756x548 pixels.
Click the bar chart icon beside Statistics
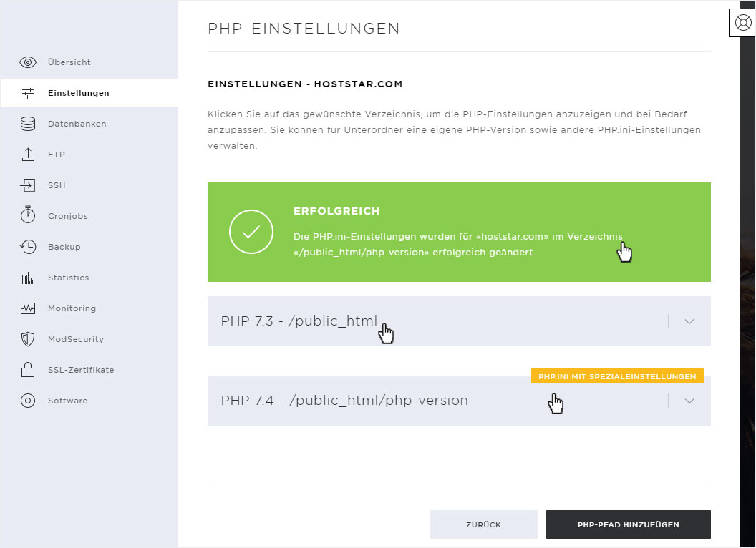(x=28, y=278)
